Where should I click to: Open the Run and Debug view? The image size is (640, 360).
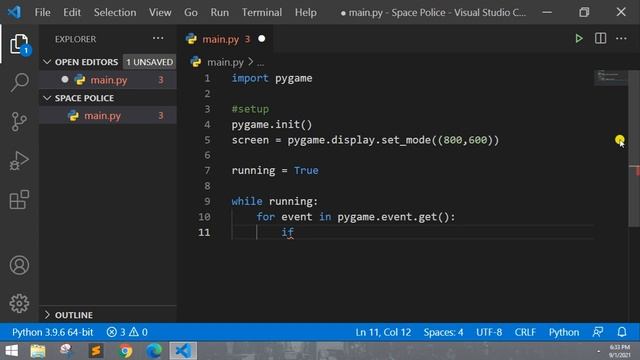(19, 160)
